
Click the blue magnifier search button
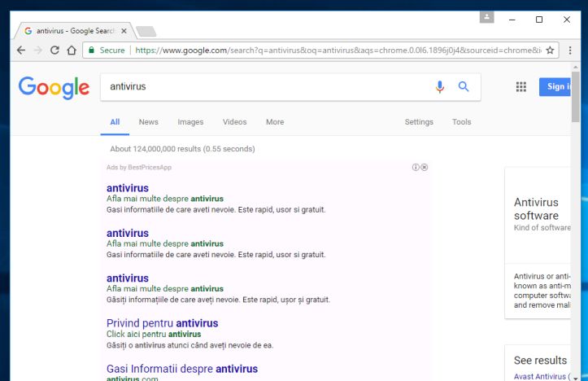tap(464, 87)
